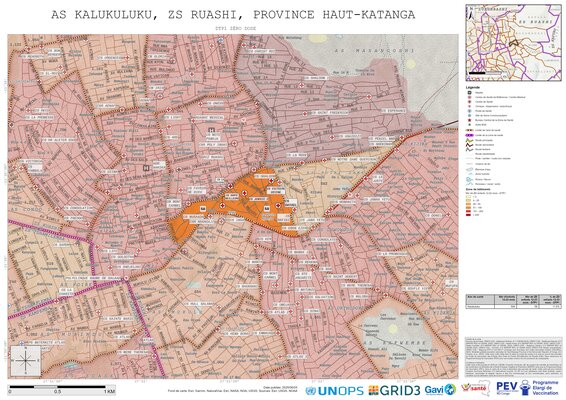Click the hospital symbol in the legend
The image size is (566, 400).
[469, 92]
